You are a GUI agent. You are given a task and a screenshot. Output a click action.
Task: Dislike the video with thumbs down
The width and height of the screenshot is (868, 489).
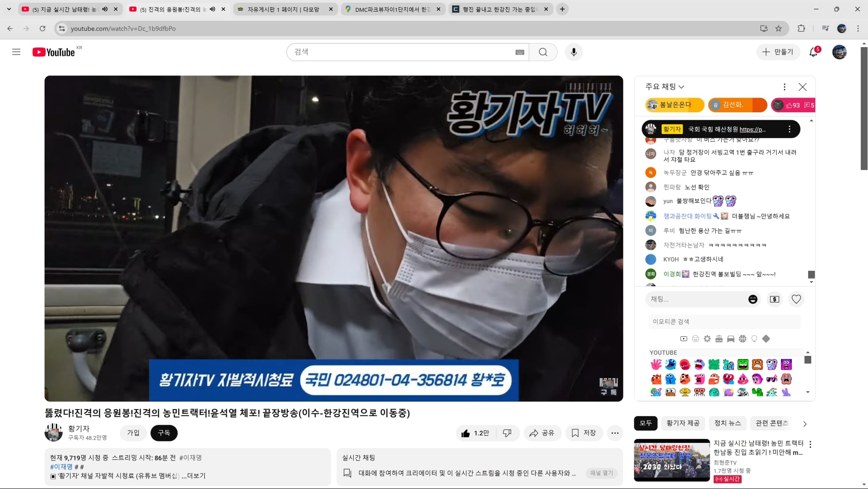(508, 433)
